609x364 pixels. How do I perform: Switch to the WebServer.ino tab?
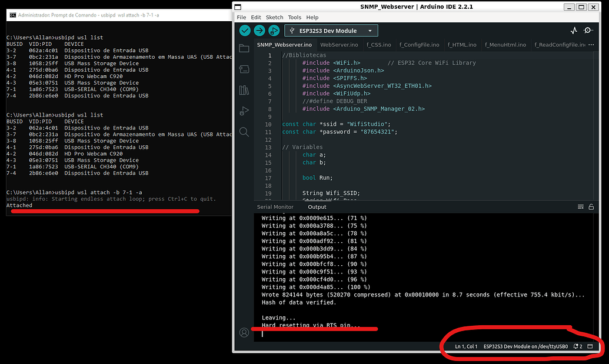(339, 45)
